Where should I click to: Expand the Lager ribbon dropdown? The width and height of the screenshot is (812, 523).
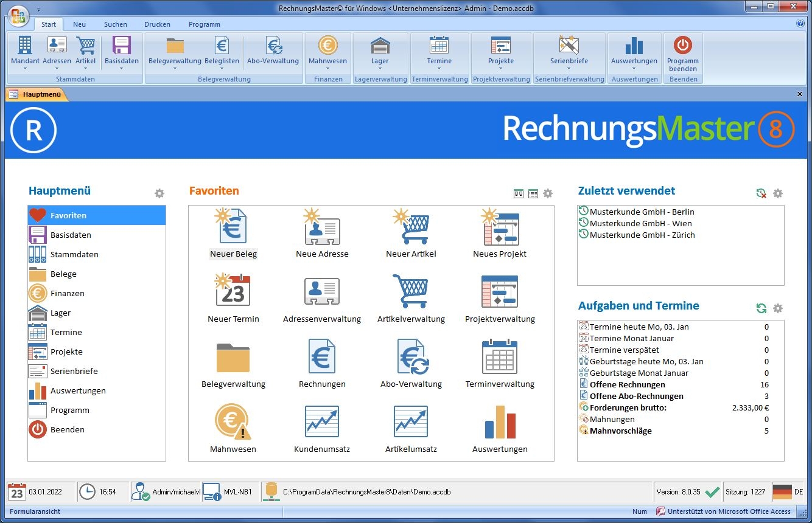(x=380, y=69)
